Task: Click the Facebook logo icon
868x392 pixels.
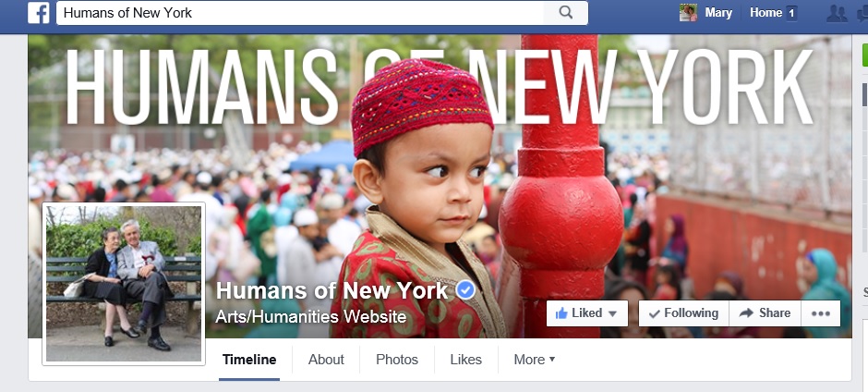Action: pos(38,13)
